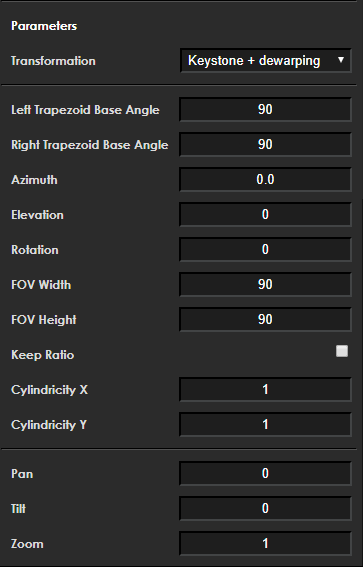Click the Pan value field
Viewport: 363px width, 567px height.
coord(265,473)
